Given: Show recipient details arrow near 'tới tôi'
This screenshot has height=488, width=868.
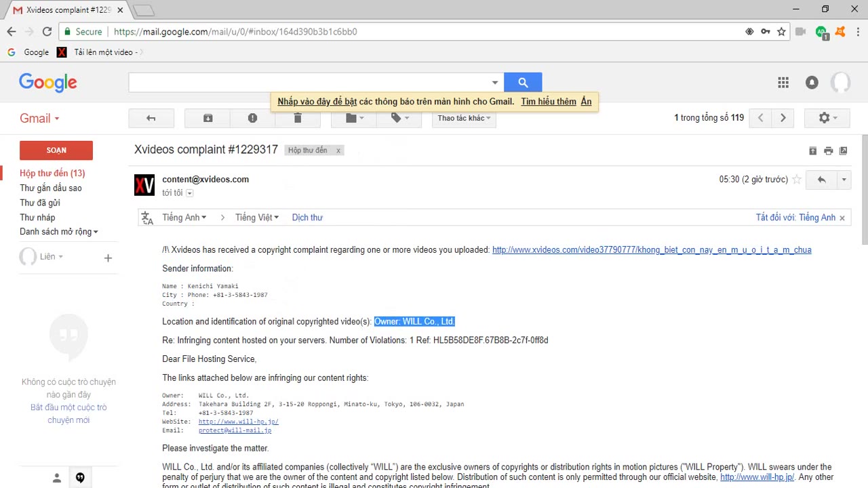Looking at the screenshot, I should click(x=190, y=193).
